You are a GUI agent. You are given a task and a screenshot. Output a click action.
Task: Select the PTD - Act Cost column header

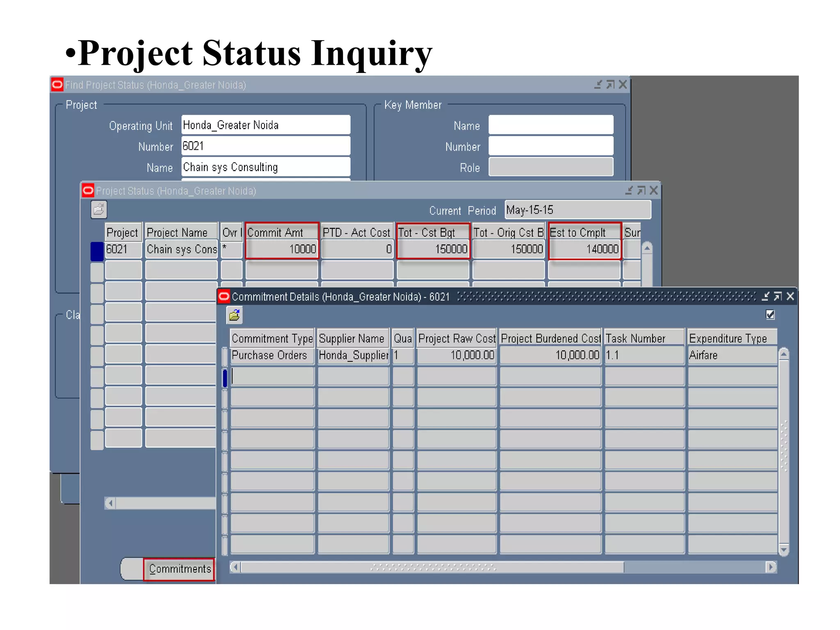point(357,232)
